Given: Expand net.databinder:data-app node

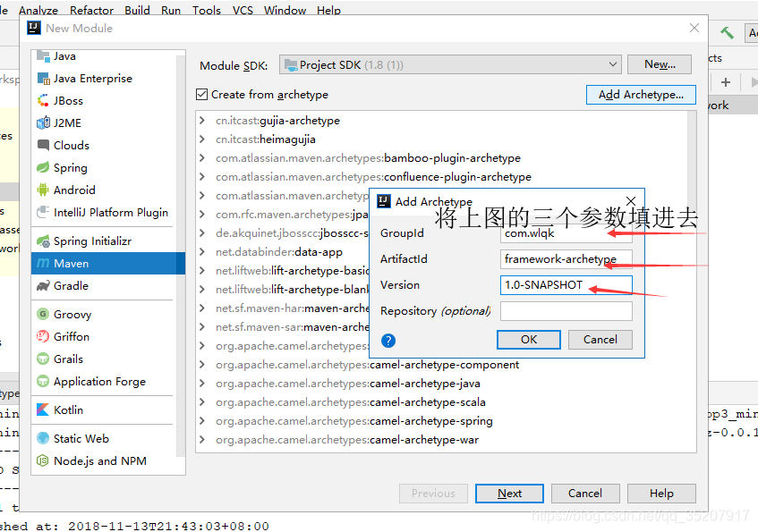Looking at the screenshot, I should click(x=202, y=252).
